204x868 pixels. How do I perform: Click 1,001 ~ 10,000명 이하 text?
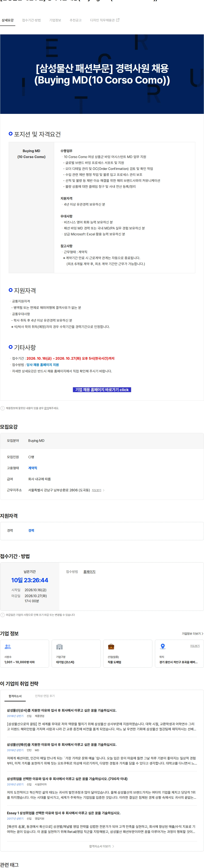(20, 662)
